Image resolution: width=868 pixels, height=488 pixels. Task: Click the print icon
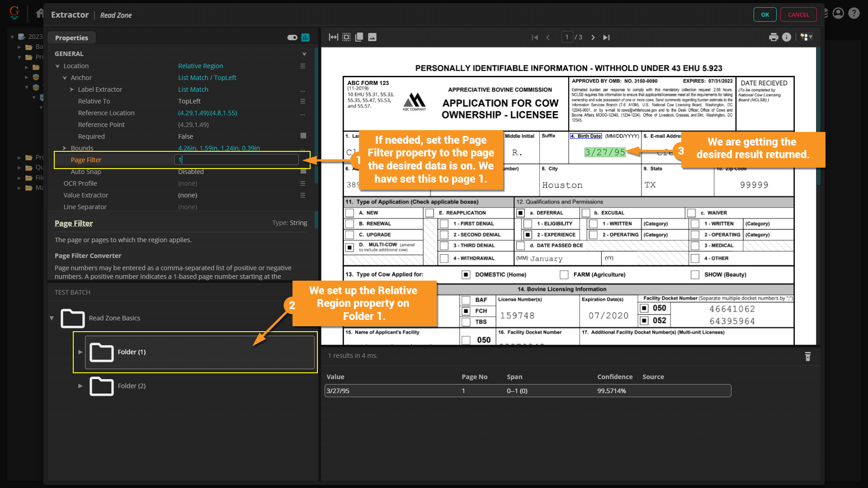tap(774, 38)
